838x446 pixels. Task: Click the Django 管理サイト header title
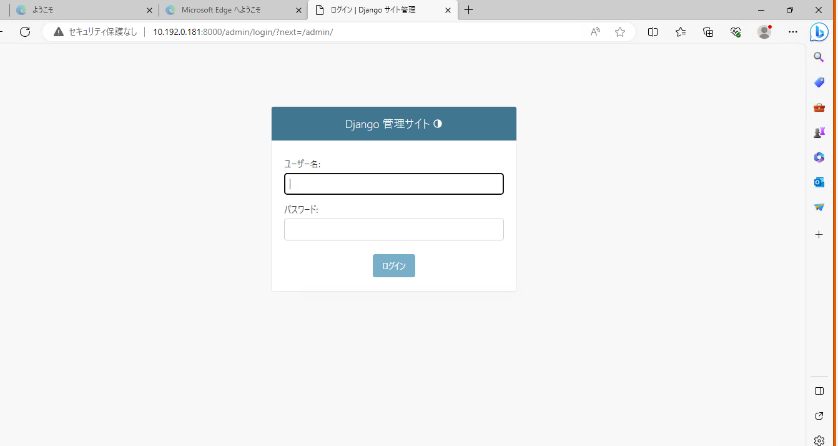pos(387,124)
